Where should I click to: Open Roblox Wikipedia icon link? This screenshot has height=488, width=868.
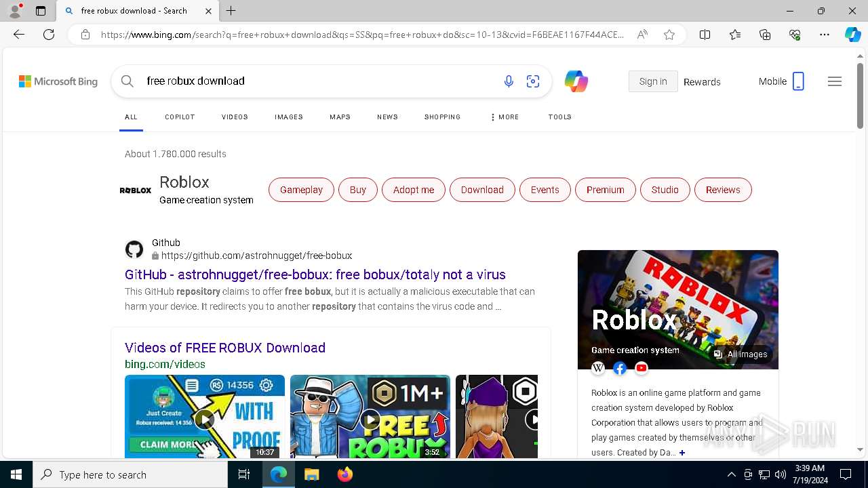click(x=598, y=368)
